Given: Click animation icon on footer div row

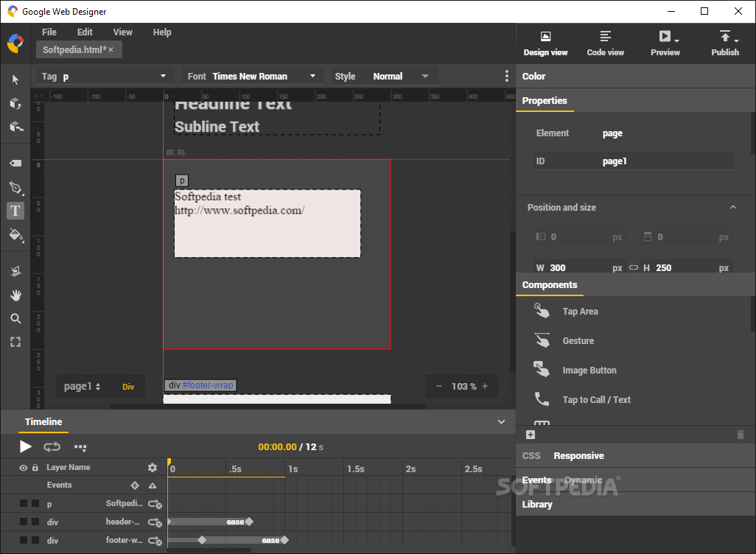Looking at the screenshot, I should click(155, 541).
